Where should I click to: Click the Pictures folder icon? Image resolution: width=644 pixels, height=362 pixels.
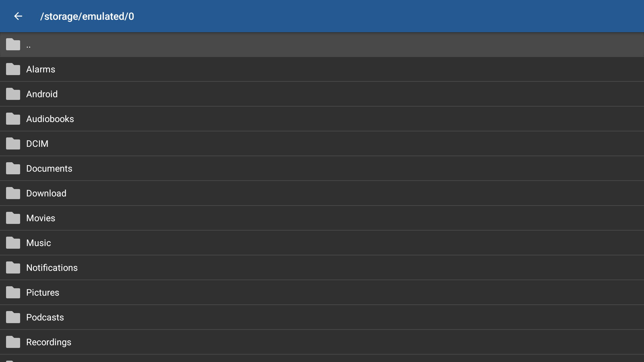[x=13, y=293]
